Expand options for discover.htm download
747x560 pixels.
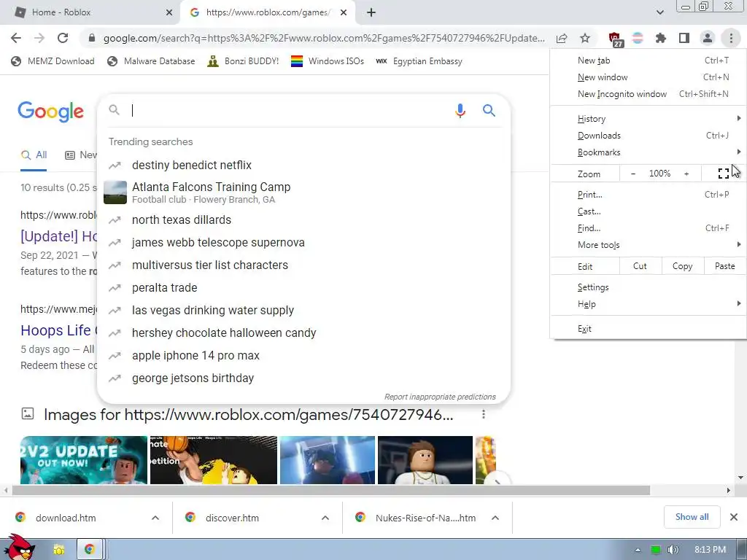click(x=325, y=518)
